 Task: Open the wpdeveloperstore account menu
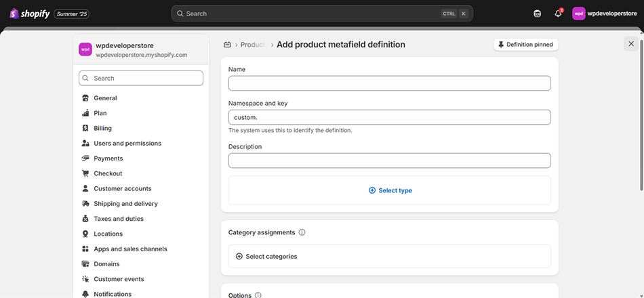[605, 14]
